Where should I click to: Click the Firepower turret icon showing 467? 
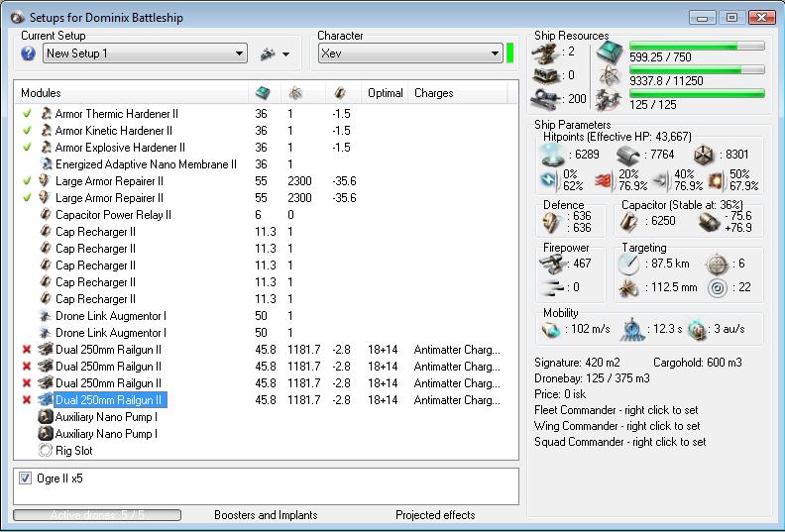point(551,264)
